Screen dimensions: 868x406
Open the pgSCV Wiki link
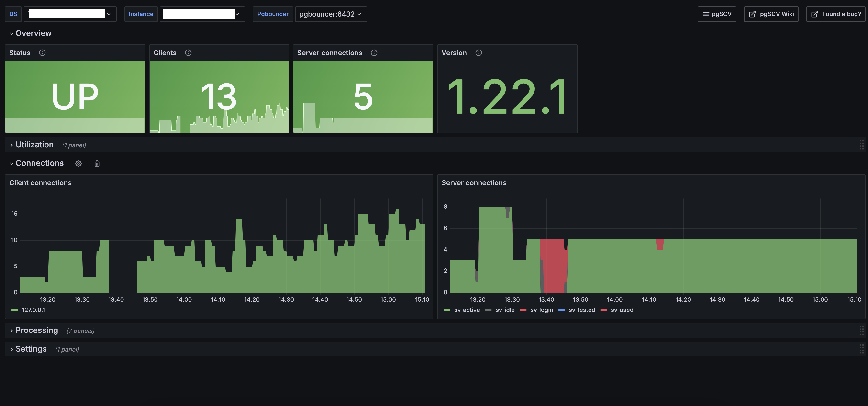click(x=771, y=14)
